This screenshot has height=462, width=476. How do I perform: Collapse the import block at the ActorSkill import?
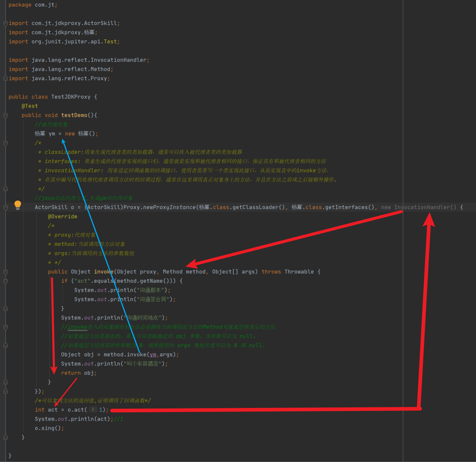tap(5, 23)
